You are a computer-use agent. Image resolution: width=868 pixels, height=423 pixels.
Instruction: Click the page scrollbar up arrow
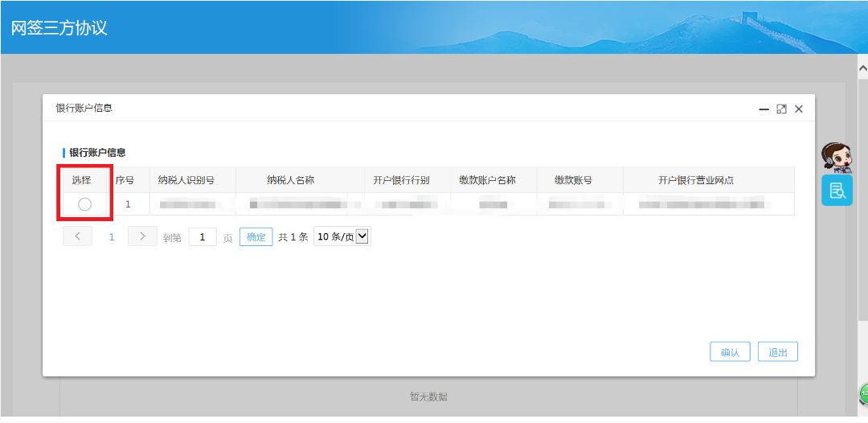point(862,68)
